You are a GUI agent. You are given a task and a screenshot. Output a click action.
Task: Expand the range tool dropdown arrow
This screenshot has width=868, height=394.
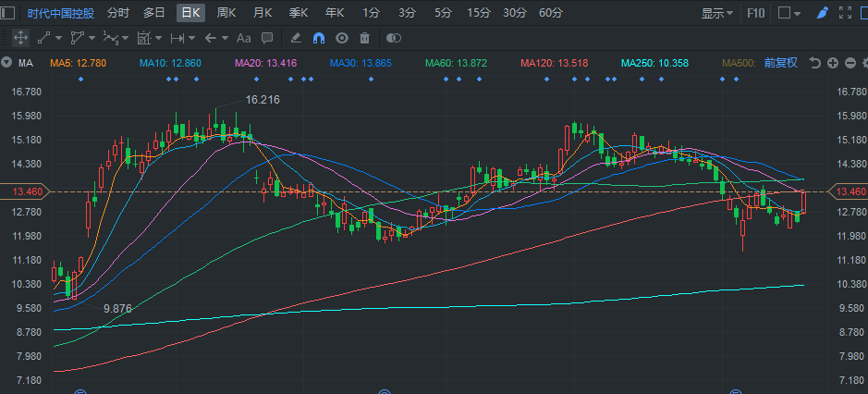click(x=191, y=38)
